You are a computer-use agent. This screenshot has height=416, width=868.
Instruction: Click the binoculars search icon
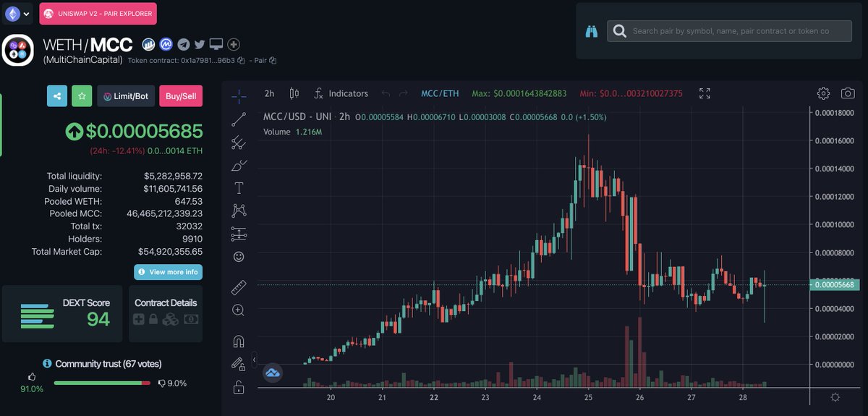pyautogui.click(x=592, y=32)
